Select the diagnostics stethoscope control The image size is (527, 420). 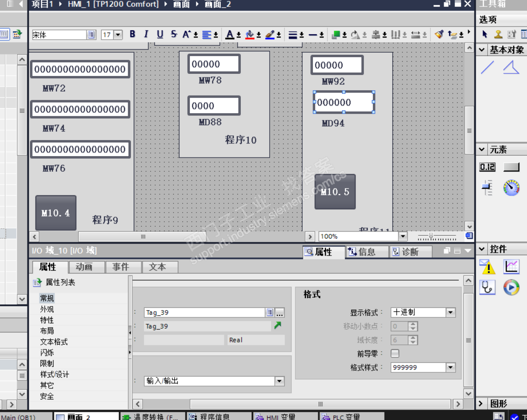(x=487, y=288)
